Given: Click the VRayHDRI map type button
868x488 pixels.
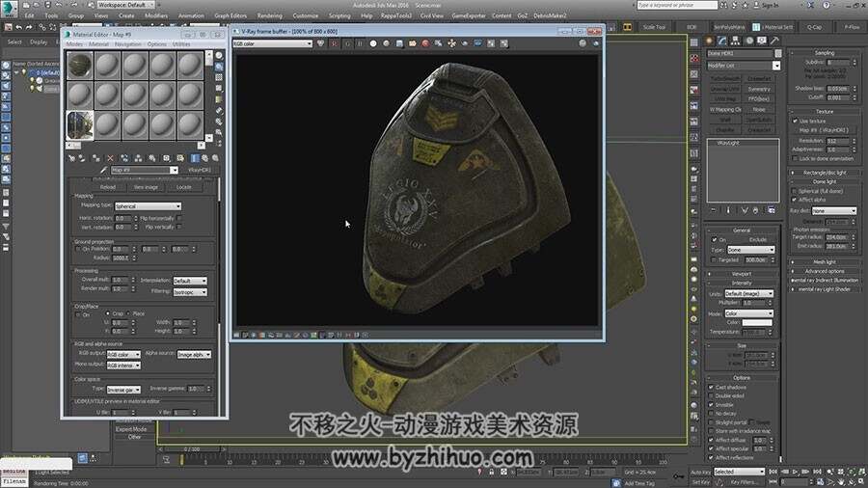Looking at the screenshot, I should click(200, 170).
